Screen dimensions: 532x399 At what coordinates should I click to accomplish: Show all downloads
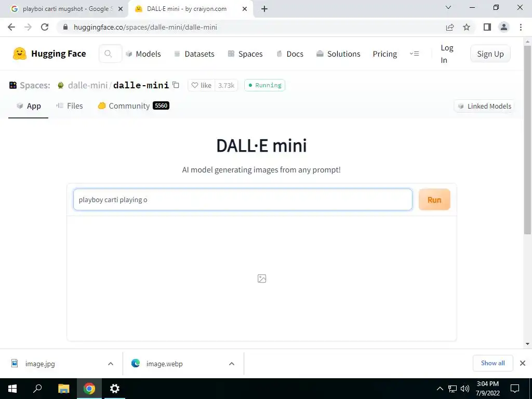click(493, 363)
